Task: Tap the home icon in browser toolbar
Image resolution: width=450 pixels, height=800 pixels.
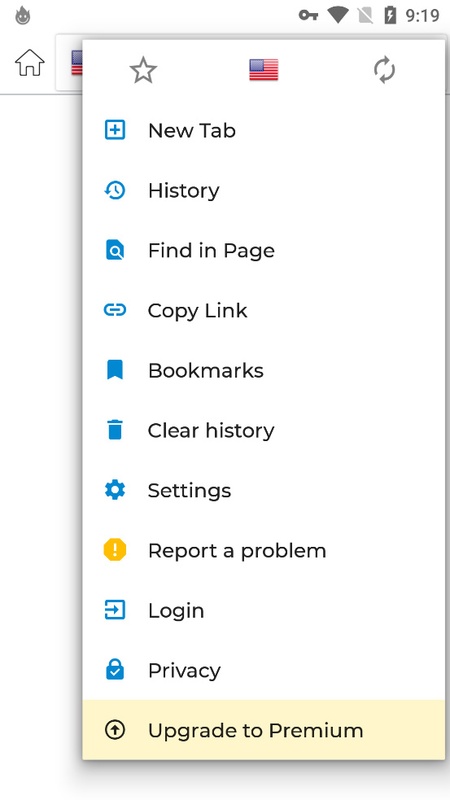Action: click(x=30, y=63)
